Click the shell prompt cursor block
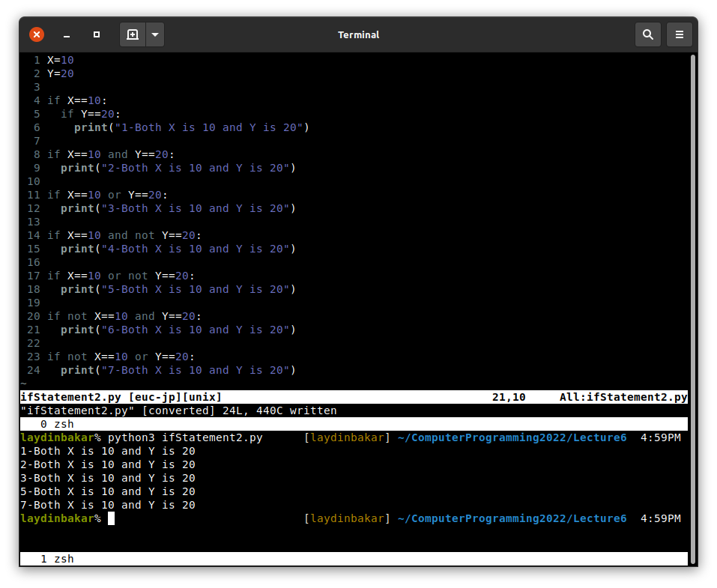717x588 pixels. (111, 518)
